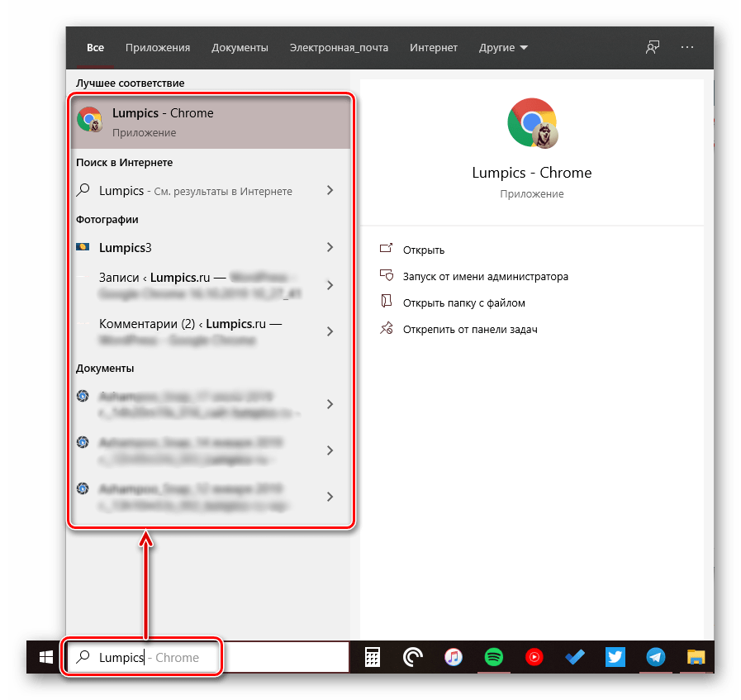Click Открыть in the right pane
Viewport: 741px width, 700px height.
(423, 250)
